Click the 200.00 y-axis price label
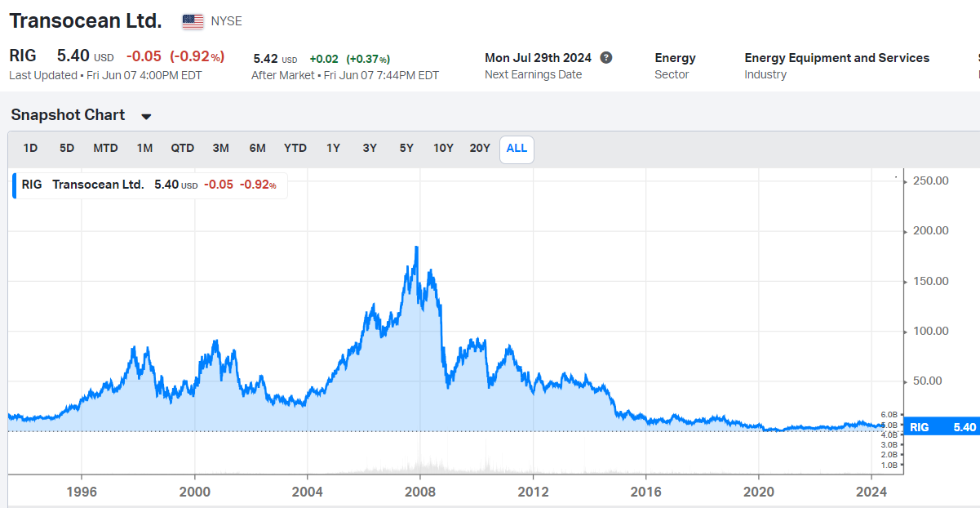Screen dimensions: 980x508 click(x=930, y=230)
